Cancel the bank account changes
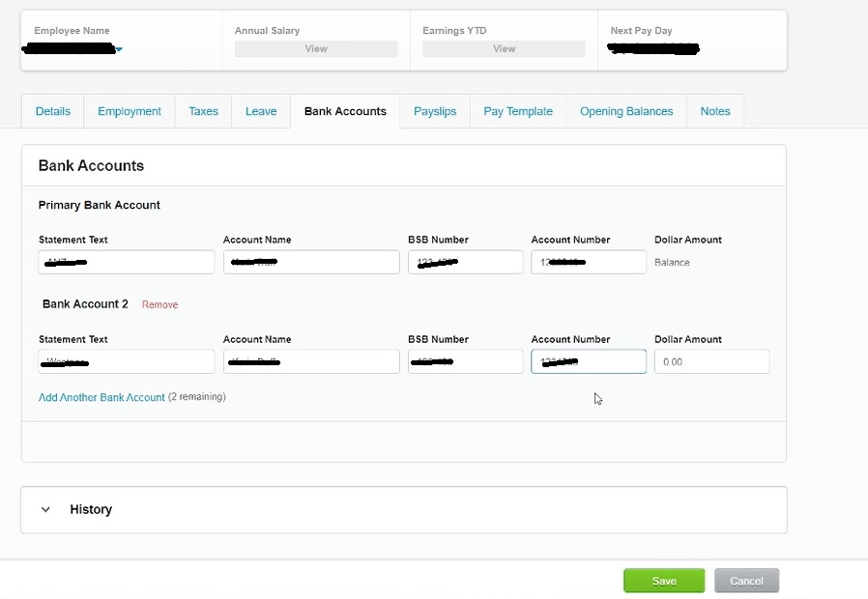 pyautogui.click(x=746, y=581)
